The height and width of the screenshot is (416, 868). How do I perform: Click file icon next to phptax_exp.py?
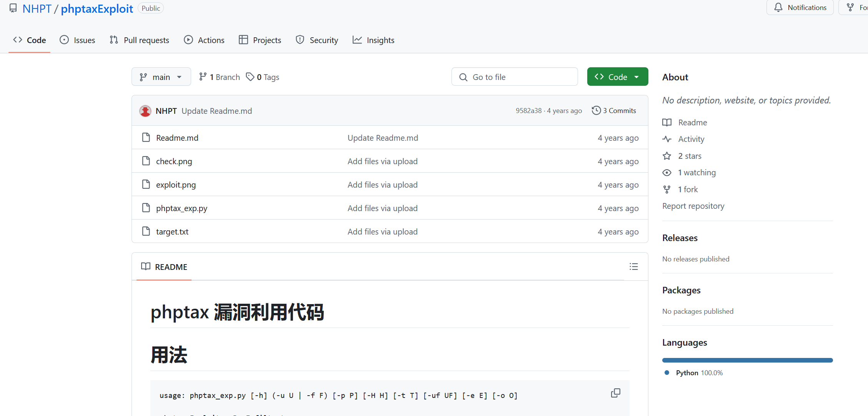click(x=146, y=208)
